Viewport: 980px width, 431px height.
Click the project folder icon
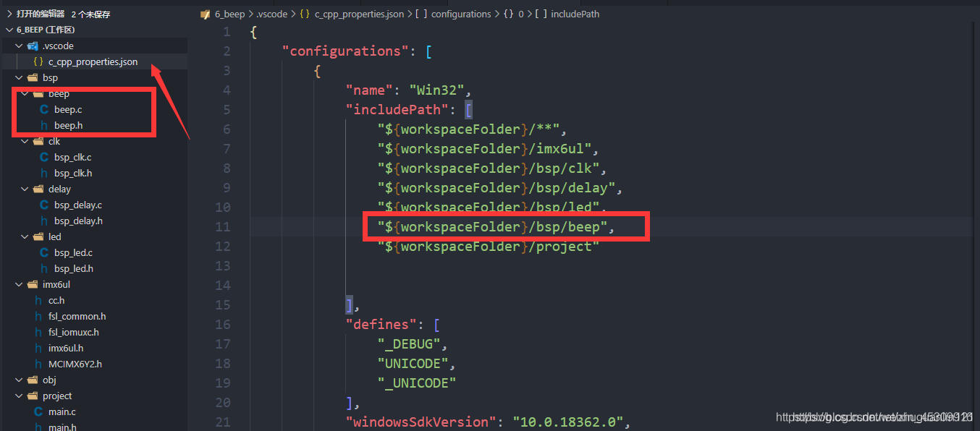pyautogui.click(x=32, y=396)
